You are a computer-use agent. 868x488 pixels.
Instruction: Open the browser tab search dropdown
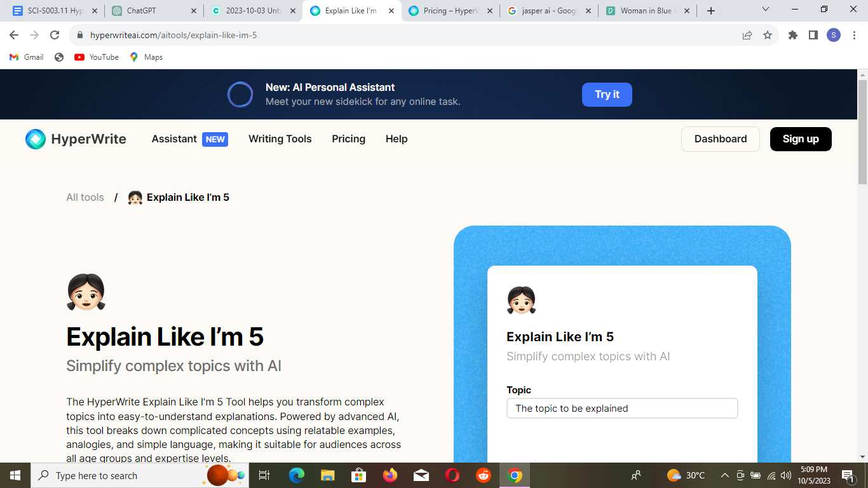point(766,10)
